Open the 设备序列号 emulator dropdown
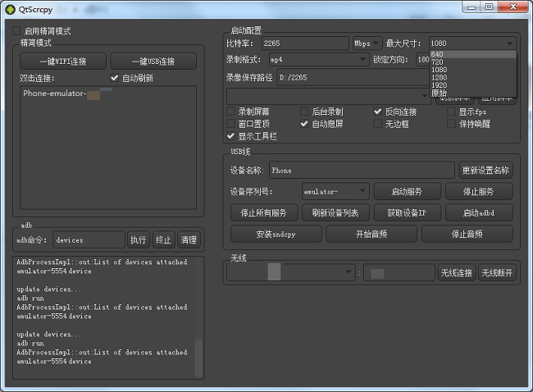The image size is (533, 392). click(335, 191)
